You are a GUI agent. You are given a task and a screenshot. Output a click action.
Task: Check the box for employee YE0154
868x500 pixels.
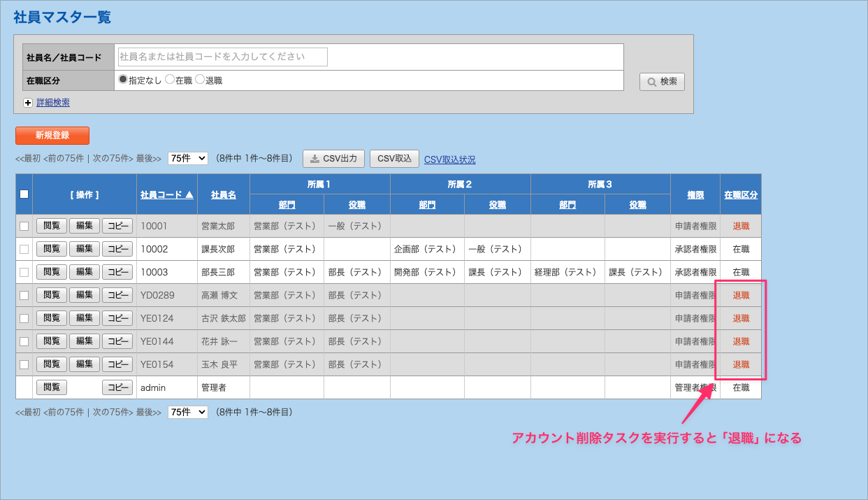pos(24,364)
